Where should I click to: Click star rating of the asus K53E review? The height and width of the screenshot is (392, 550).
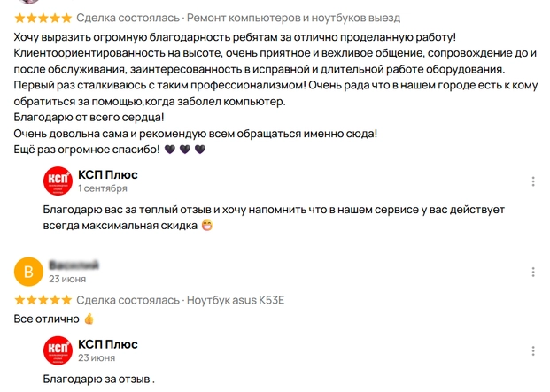43,300
